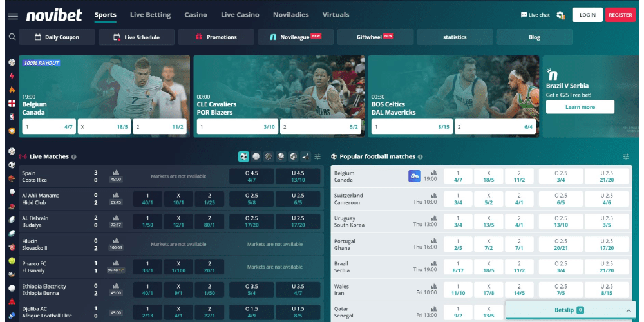Open NBA icon in left sidebar

(x=12, y=117)
